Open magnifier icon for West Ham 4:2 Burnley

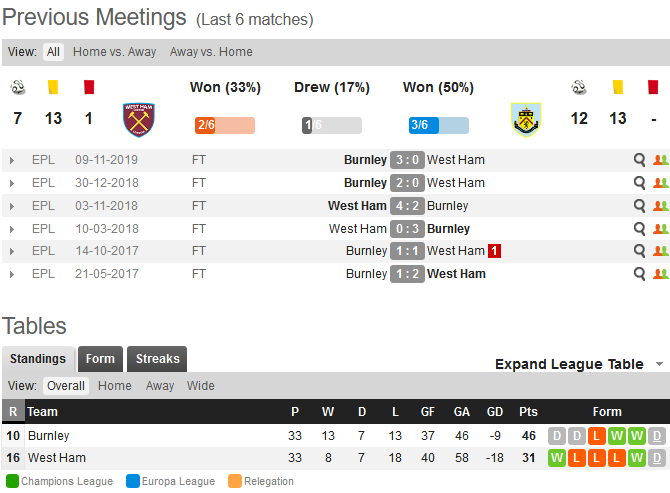coord(639,206)
